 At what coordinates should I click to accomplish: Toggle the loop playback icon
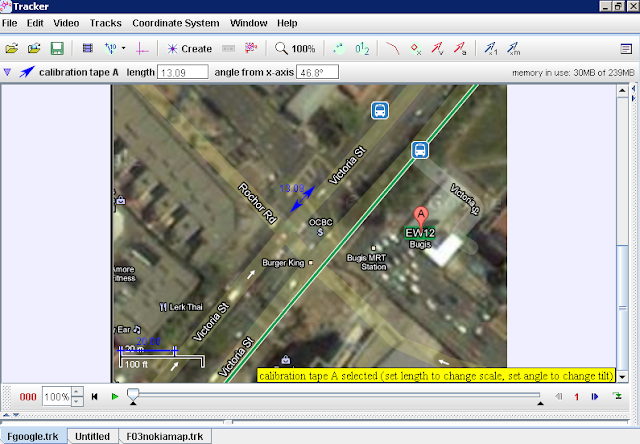click(x=617, y=396)
